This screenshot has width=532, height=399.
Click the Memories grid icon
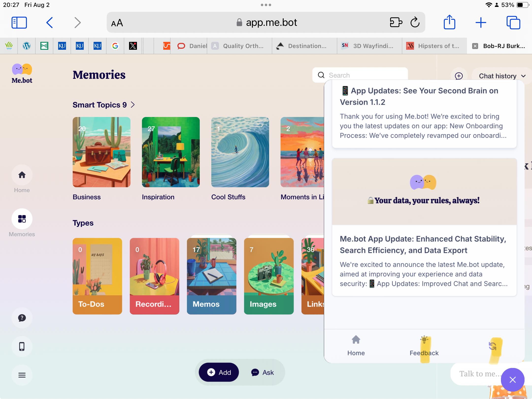pyautogui.click(x=22, y=219)
